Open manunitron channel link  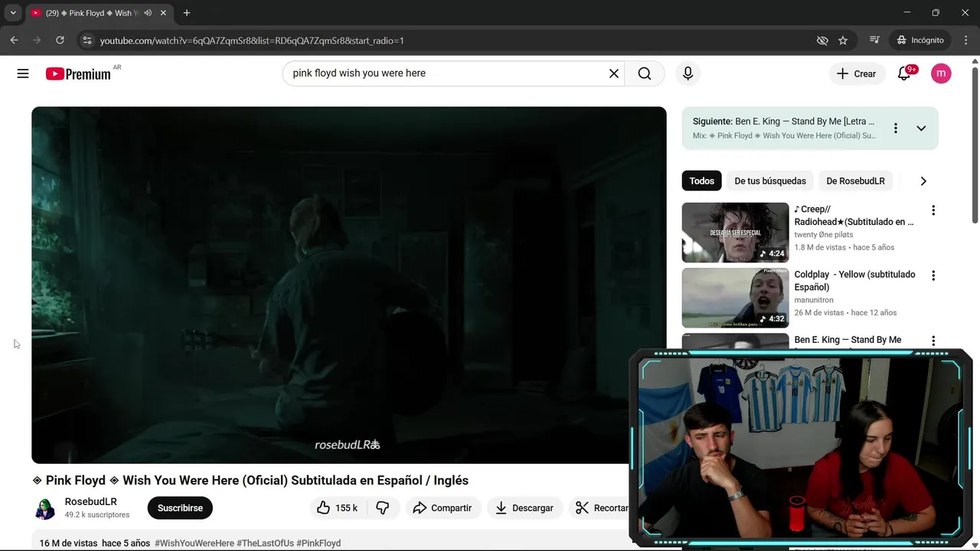813,300
